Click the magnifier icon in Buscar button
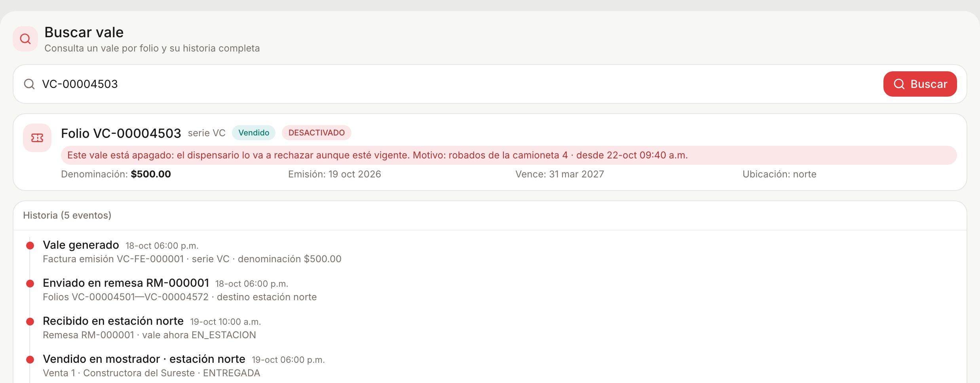The image size is (980, 383). (x=899, y=84)
